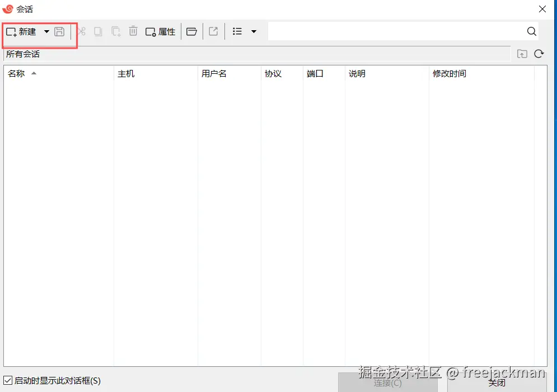Expand the list view mode dropdown
The height and width of the screenshot is (392, 557).
(253, 31)
